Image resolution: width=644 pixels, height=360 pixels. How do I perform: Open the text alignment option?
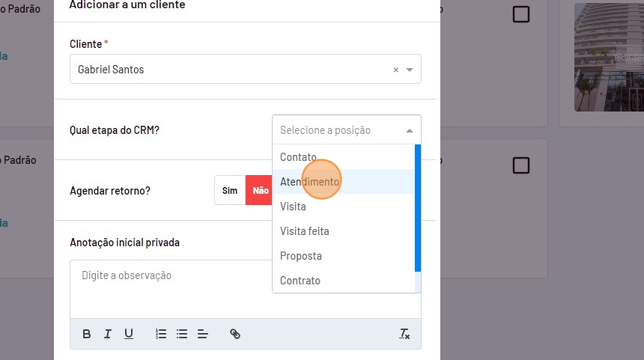pos(202,334)
